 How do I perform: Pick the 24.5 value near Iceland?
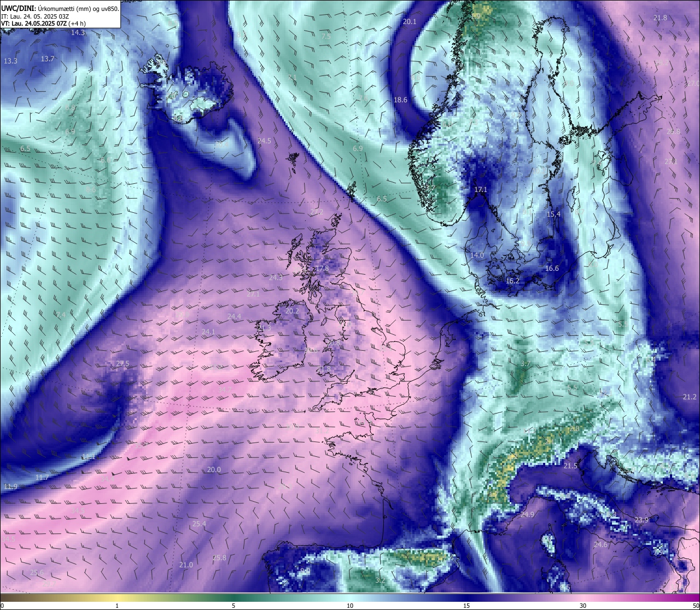tap(264, 141)
